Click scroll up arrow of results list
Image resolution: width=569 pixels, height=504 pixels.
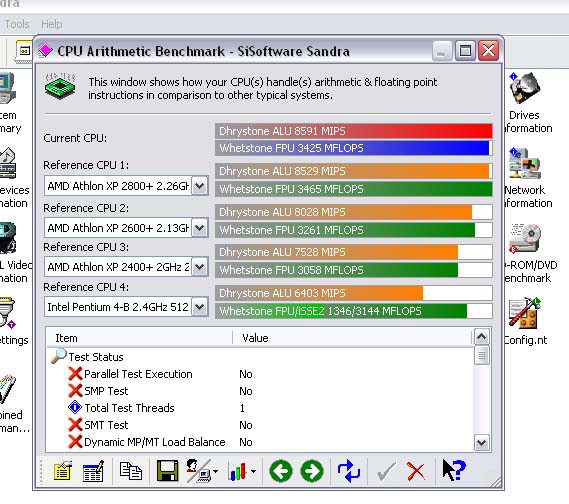pos(482,337)
